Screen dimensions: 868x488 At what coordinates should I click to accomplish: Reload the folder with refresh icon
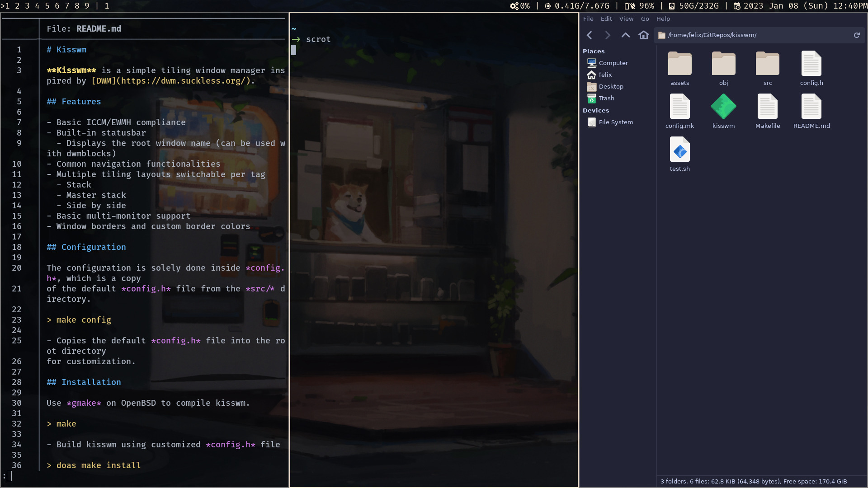[x=857, y=35]
